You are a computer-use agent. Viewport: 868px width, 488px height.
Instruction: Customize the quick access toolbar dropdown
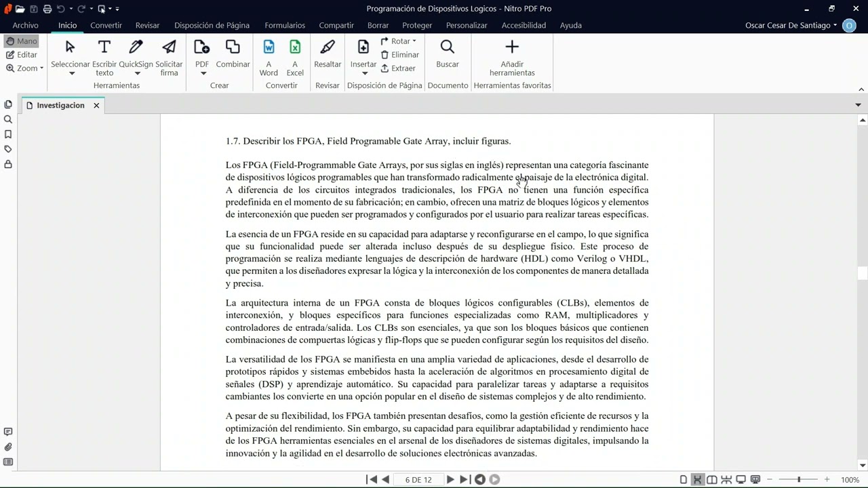tap(117, 9)
